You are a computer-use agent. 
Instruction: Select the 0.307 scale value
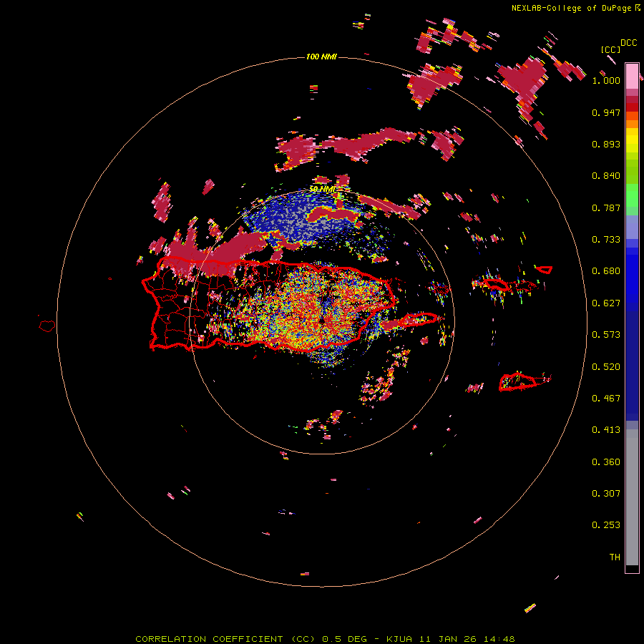[606, 494]
